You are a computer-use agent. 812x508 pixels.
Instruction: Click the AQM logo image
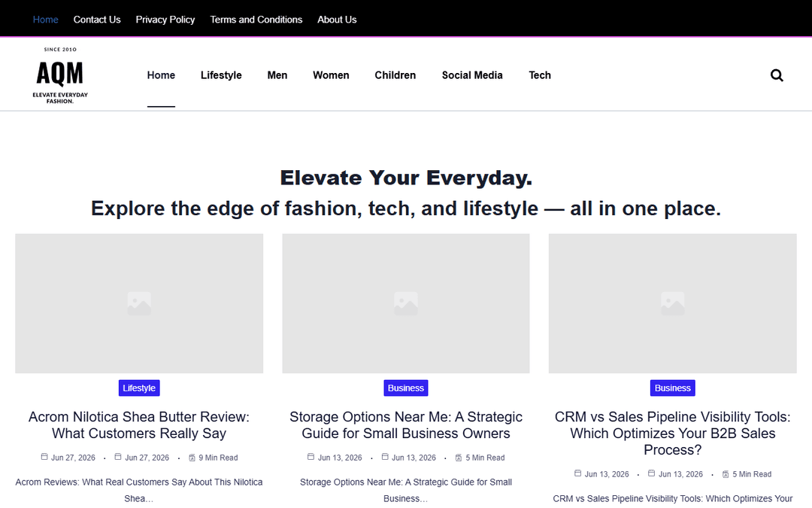(x=60, y=75)
